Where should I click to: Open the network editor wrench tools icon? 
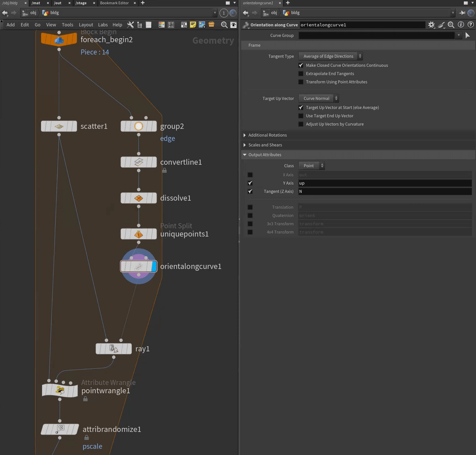[x=131, y=25]
